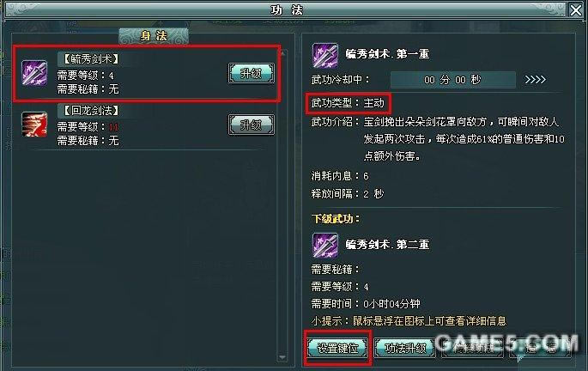Click scroll-down arrow of skill list
Screen dimensions: 588x371
click(282, 357)
